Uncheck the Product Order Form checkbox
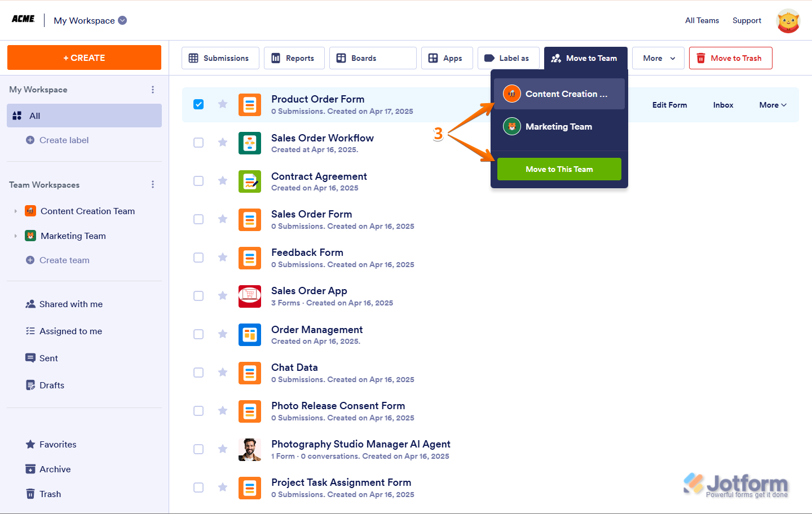The height and width of the screenshot is (514, 812). (x=198, y=104)
